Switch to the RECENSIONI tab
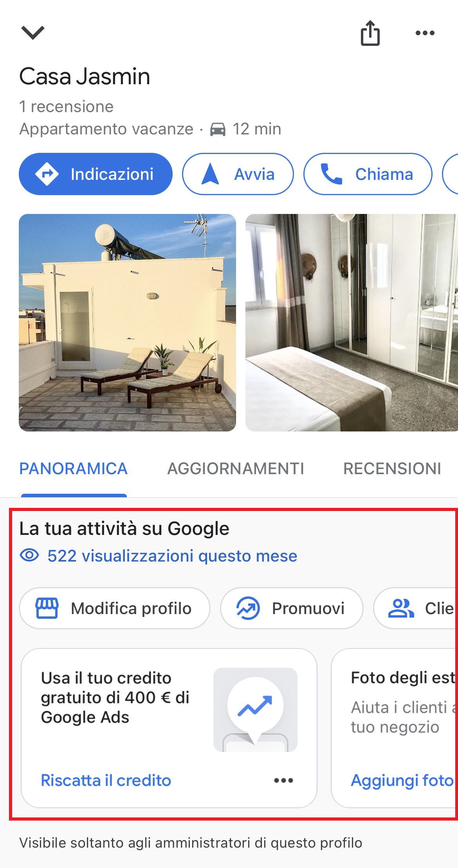 pyautogui.click(x=392, y=469)
